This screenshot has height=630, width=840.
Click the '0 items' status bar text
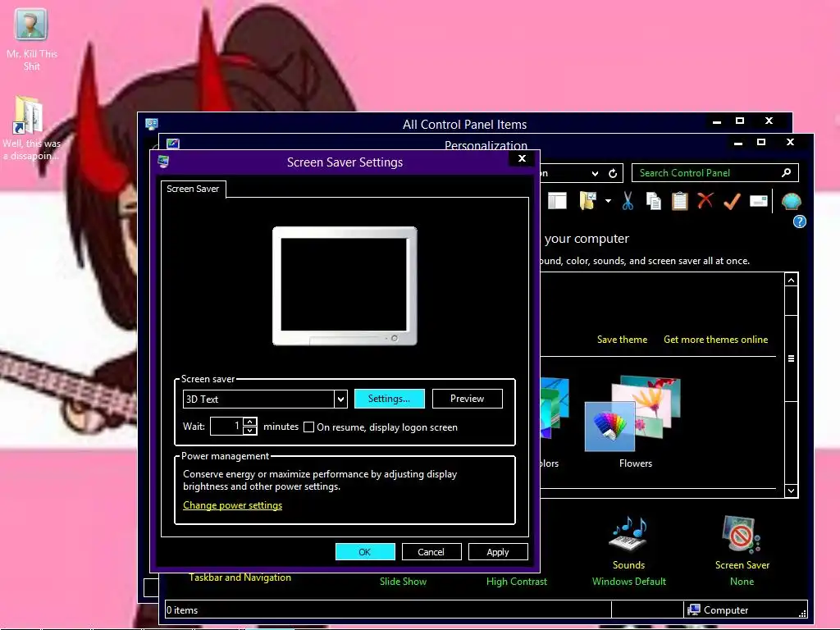pyautogui.click(x=182, y=609)
